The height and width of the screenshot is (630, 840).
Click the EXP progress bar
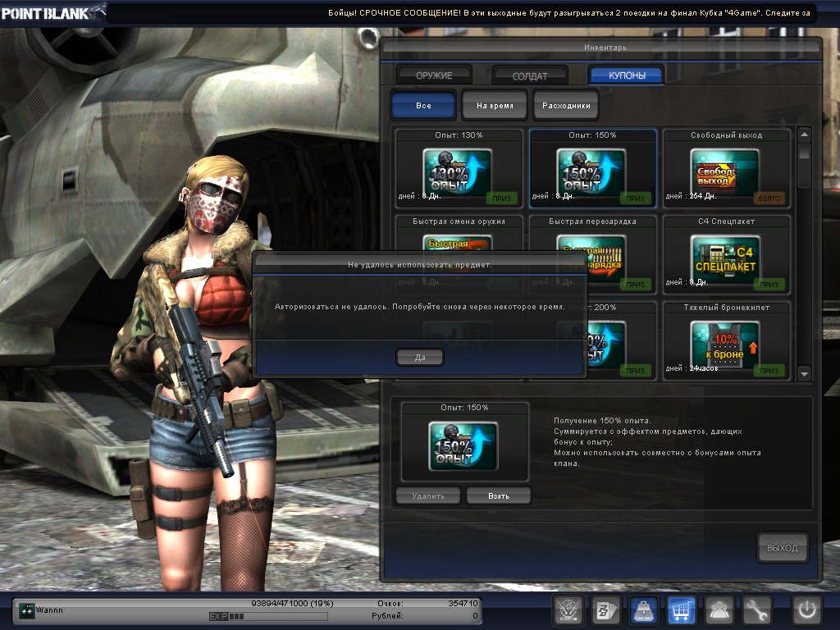268,616
